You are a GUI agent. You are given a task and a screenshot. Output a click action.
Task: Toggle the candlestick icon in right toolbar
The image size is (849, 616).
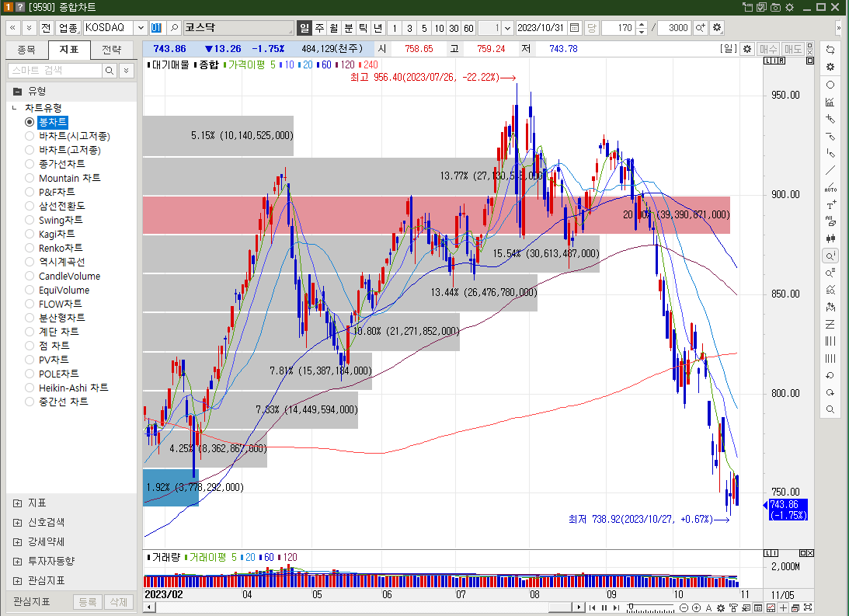(830, 238)
